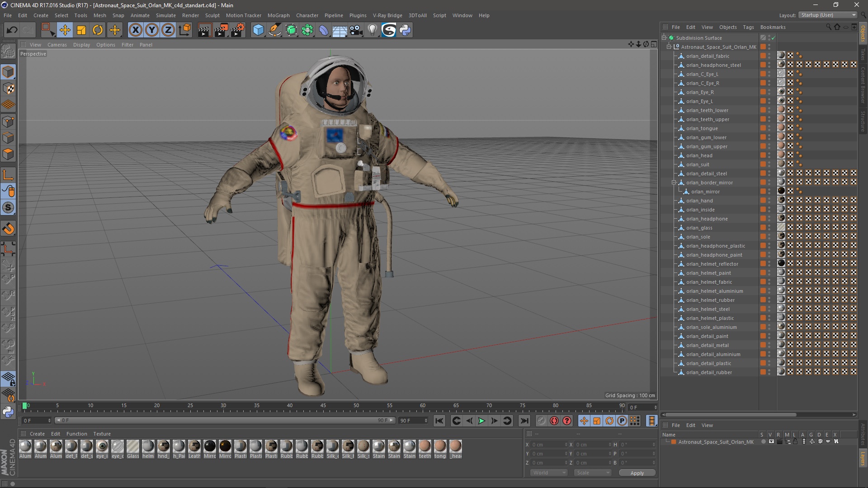Open the Content Browser side tab
The height and width of the screenshot is (488, 868).
(x=863, y=84)
